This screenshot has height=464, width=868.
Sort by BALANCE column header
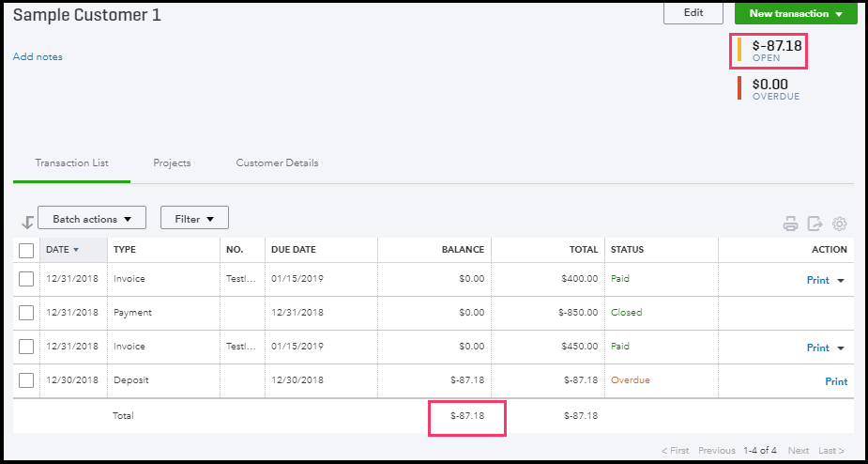click(463, 250)
